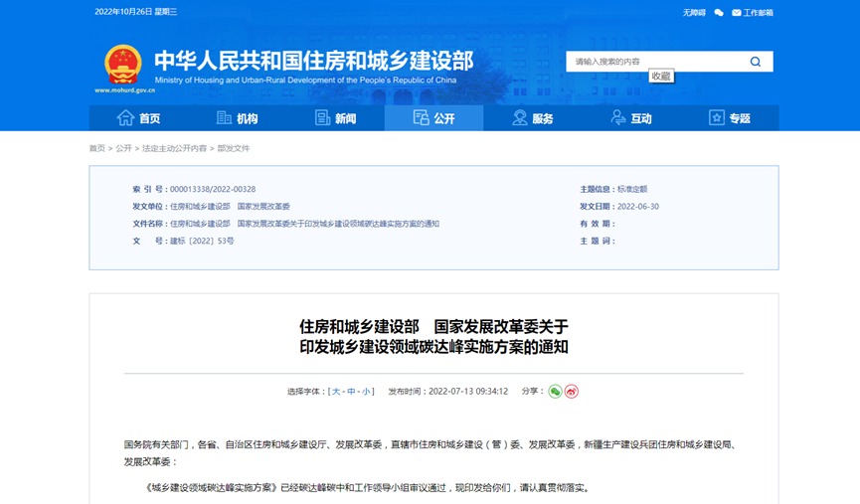Click the search magnifier icon

756,62
